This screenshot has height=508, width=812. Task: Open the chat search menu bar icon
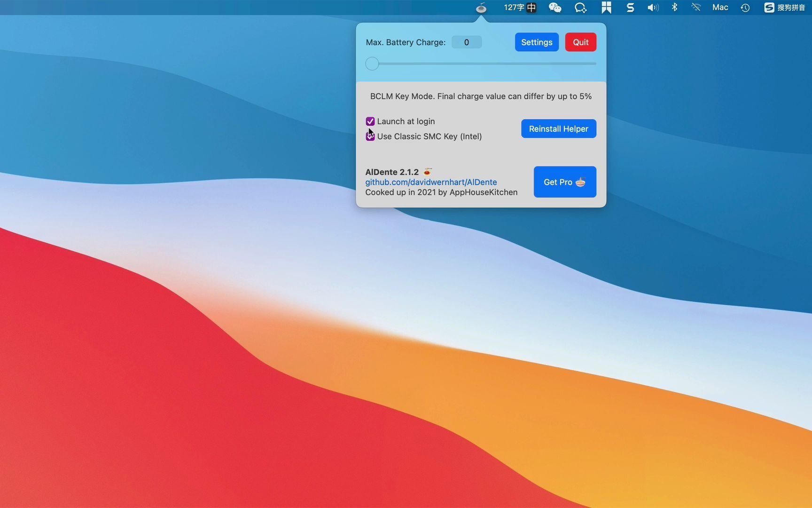(x=580, y=8)
